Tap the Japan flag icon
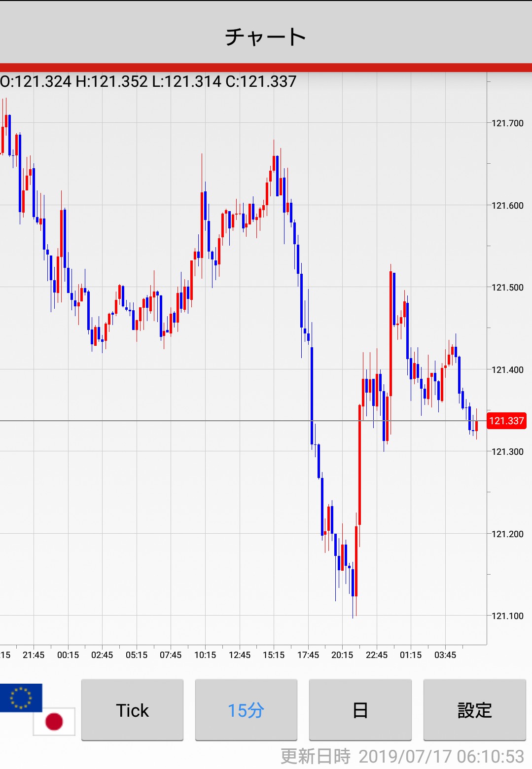 [x=54, y=722]
